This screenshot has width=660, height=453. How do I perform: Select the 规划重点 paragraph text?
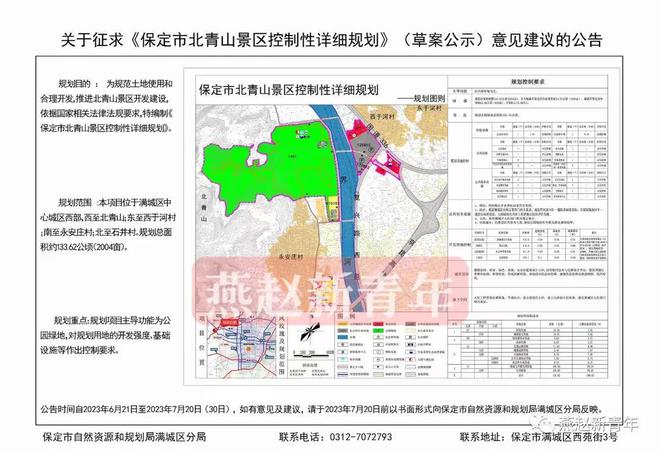click(x=106, y=335)
